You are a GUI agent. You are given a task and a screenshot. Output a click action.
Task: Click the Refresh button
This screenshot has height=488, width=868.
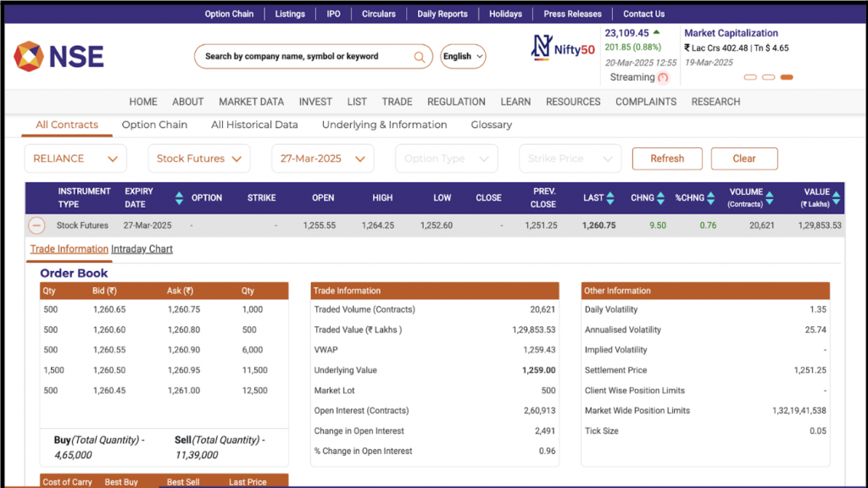click(x=667, y=158)
